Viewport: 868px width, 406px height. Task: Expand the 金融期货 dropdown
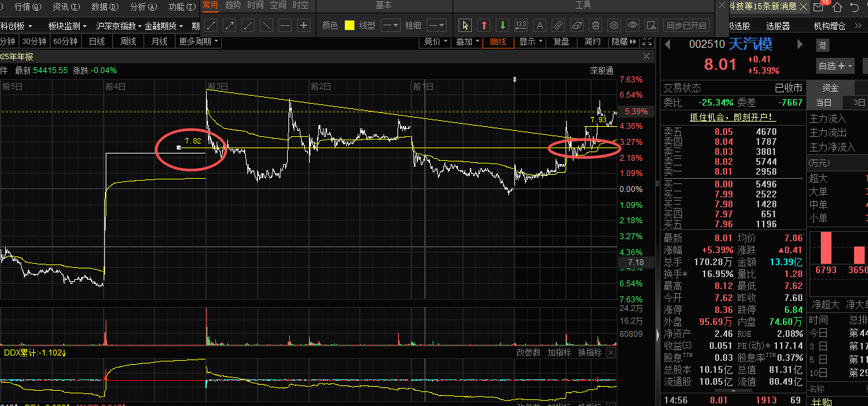(x=164, y=26)
